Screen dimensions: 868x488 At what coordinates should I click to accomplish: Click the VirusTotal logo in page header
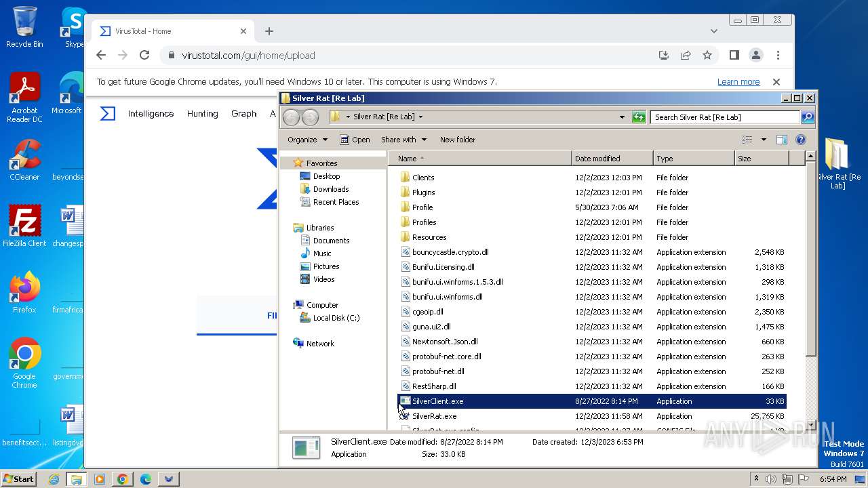[x=108, y=113]
